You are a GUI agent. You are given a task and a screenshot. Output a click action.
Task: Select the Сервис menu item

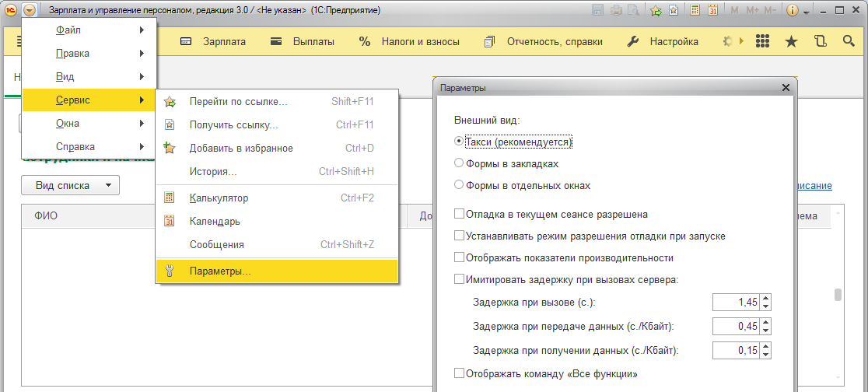click(x=89, y=100)
